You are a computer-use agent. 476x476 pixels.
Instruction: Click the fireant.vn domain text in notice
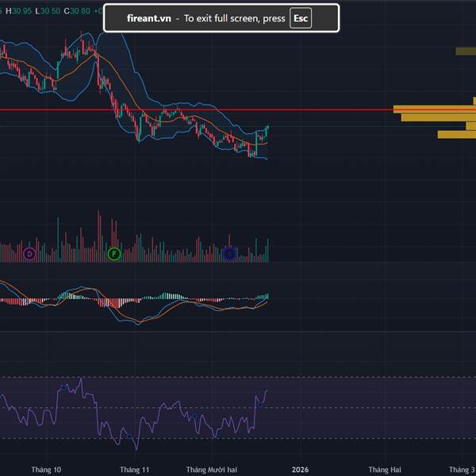point(149,18)
